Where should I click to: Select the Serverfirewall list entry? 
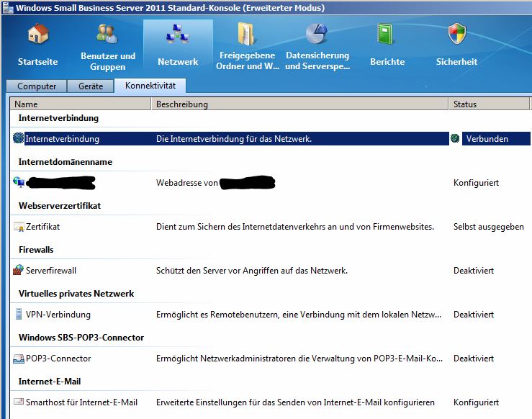click(51, 271)
